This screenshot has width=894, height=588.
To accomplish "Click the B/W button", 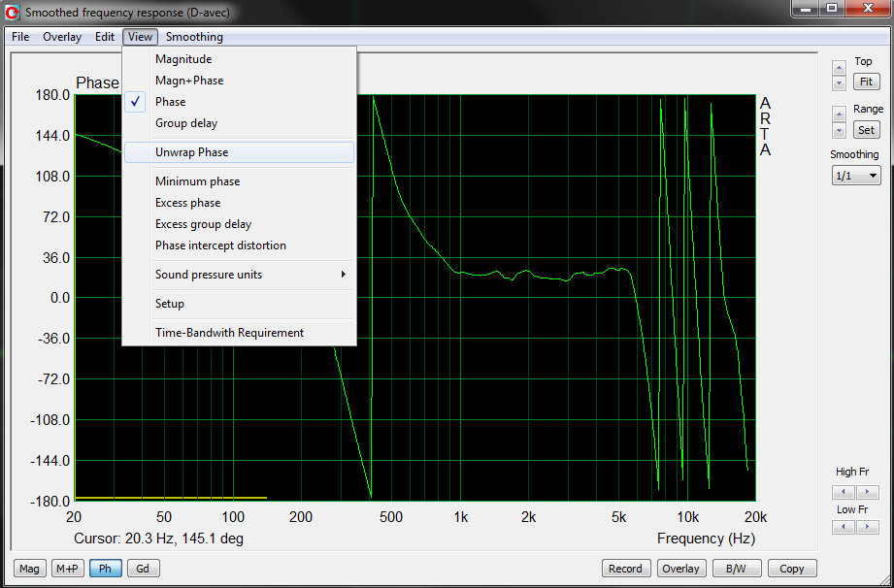I will pos(736,568).
